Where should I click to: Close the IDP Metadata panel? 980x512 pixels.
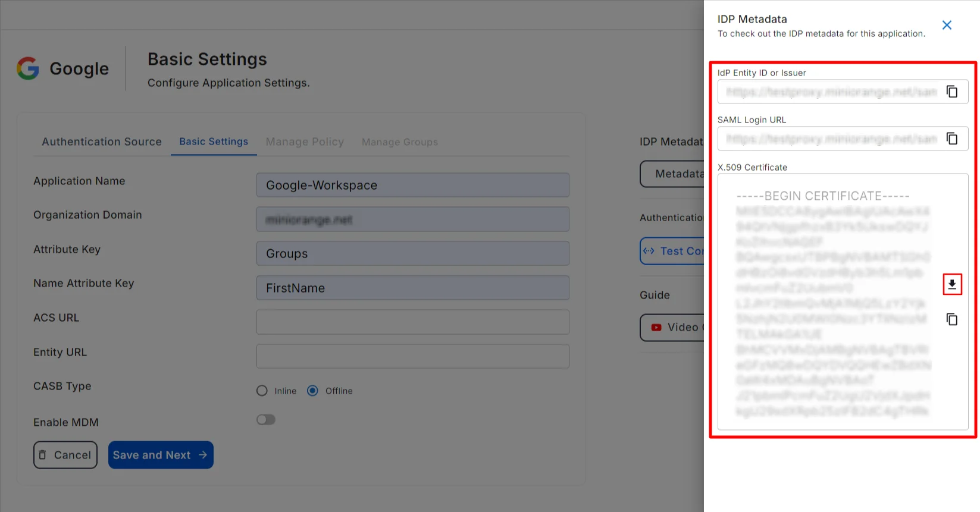[947, 25]
